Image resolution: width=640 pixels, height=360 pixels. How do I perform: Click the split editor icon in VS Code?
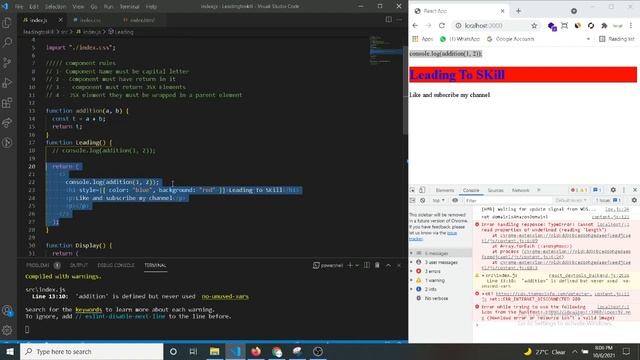tap(389, 20)
